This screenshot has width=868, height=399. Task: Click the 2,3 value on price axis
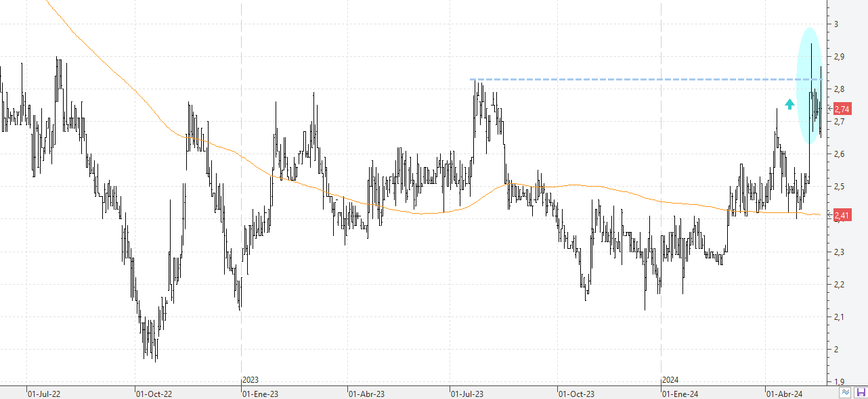(x=840, y=252)
